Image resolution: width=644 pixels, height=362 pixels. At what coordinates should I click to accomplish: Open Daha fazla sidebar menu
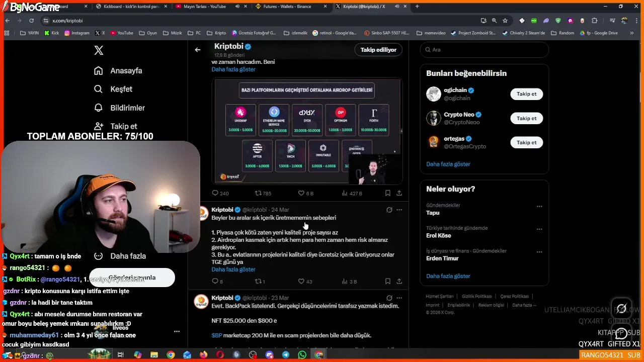121,256
